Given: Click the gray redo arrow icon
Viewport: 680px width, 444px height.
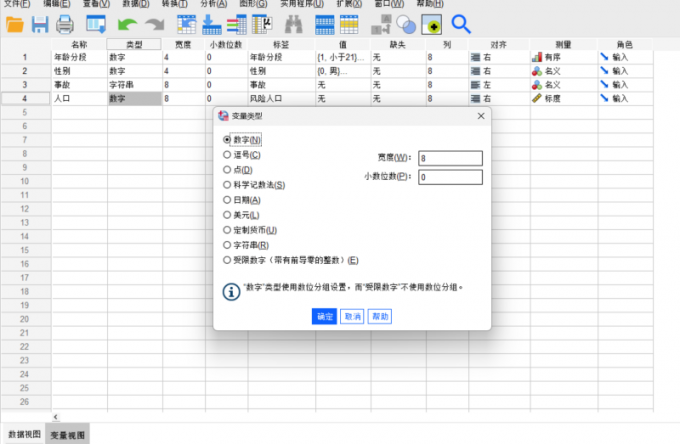Looking at the screenshot, I should pos(155,24).
